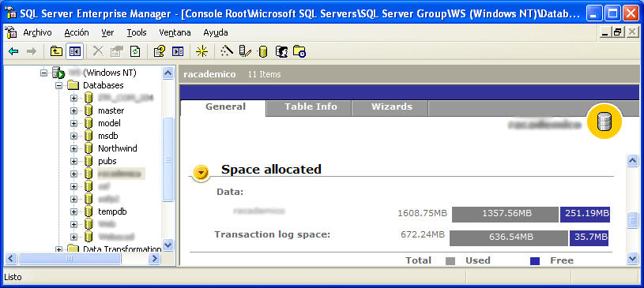
Task: Click the details pane scroll up arrow
Action: point(632,161)
